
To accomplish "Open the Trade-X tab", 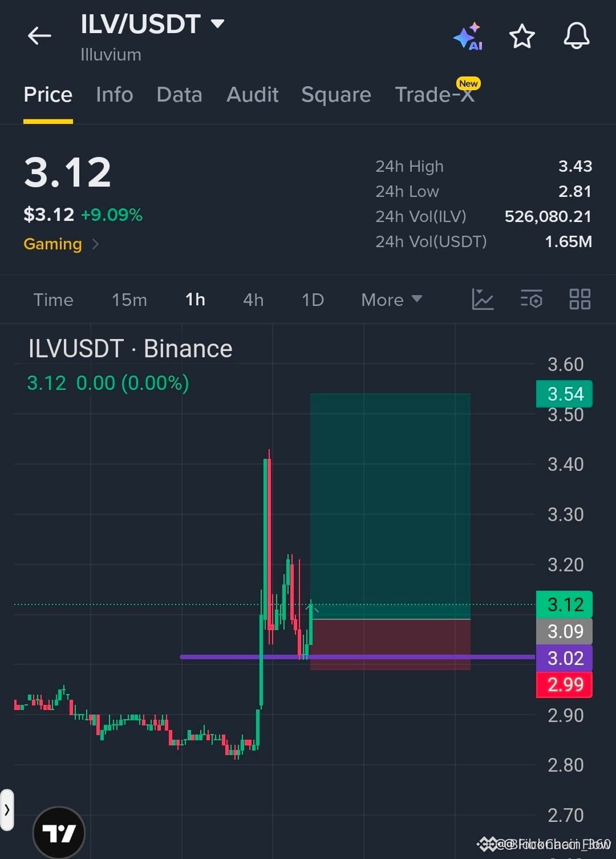I will 435,95.
